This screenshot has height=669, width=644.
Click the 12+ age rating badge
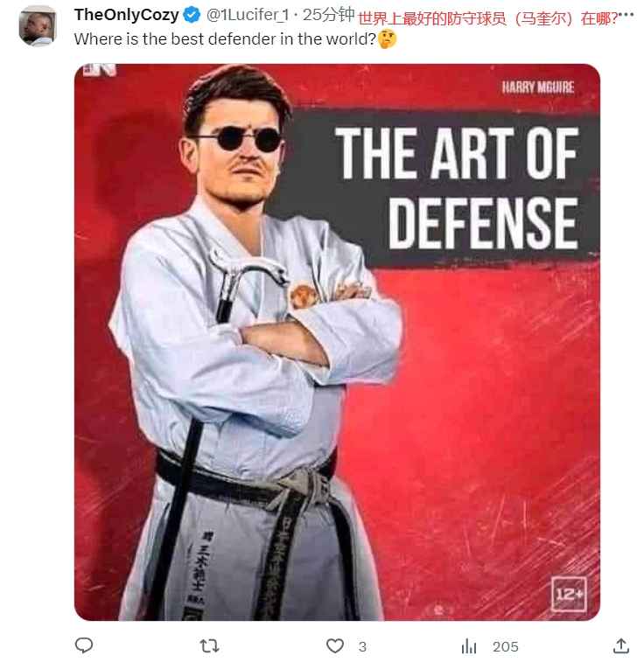[569, 595]
